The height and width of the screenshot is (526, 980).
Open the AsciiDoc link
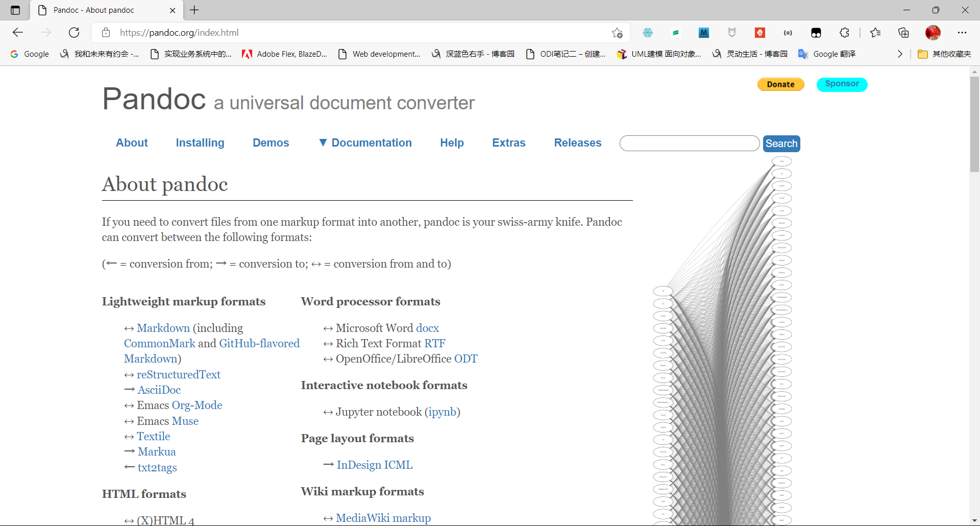tap(159, 390)
